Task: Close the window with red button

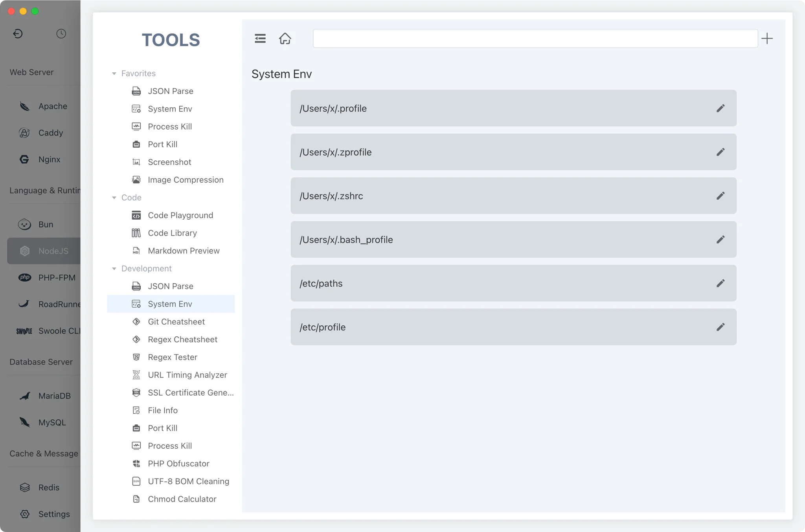Action: click(11, 11)
